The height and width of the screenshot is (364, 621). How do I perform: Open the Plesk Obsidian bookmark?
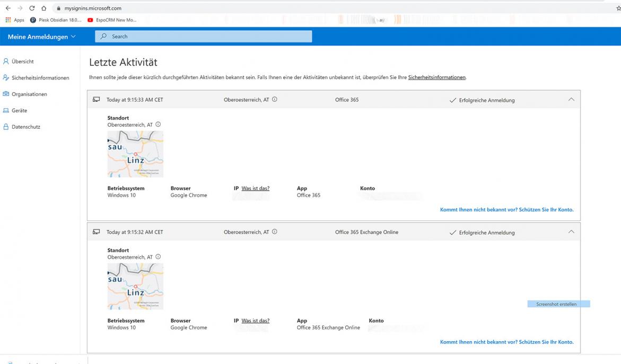pyautogui.click(x=56, y=20)
